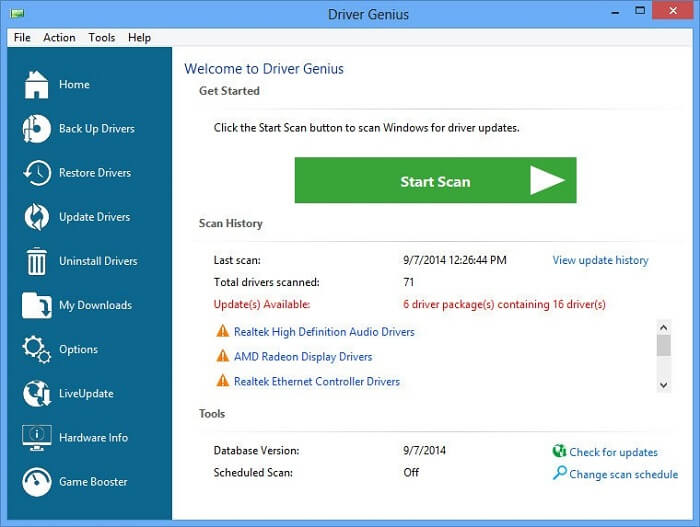Open the View update history link

[x=600, y=260]
